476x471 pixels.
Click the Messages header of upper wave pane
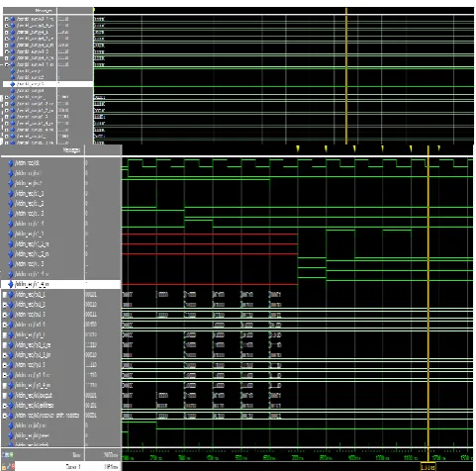44,11
